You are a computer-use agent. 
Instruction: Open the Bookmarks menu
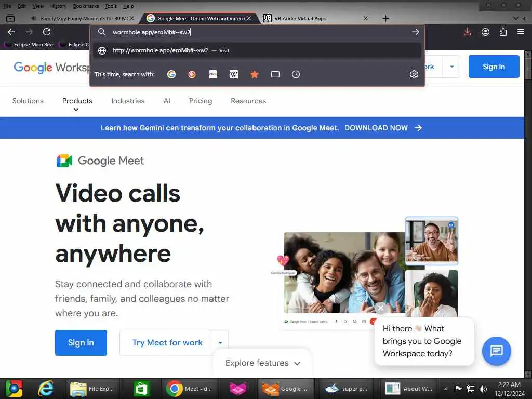pyautogui.click(x=86, y=6)
